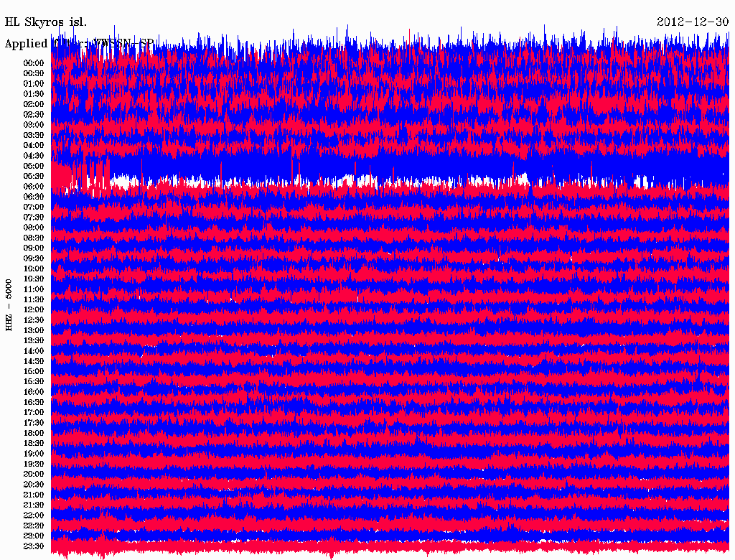Viewport: 735px width, 560px height.
Task: Click the HHZ - 5000 axis label
Action: (x=9, y=305)
